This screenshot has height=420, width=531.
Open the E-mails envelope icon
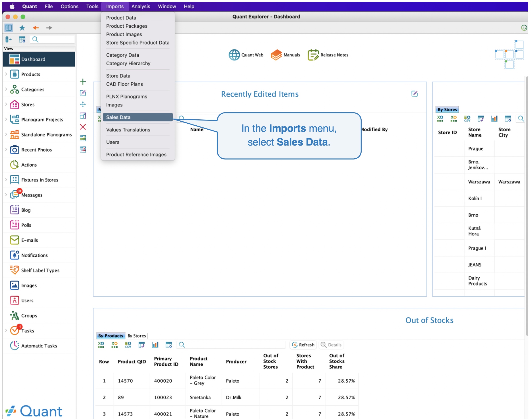(x=15, y=240)
